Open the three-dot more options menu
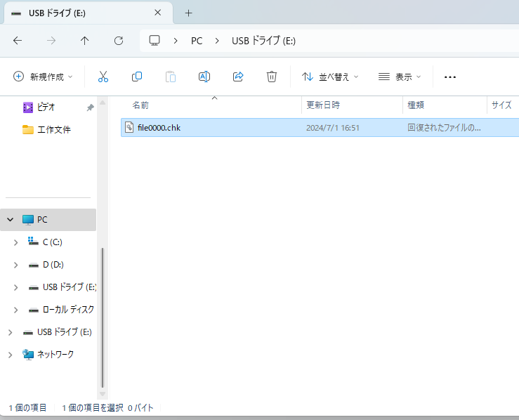519x420 pixels. point(449,77)
